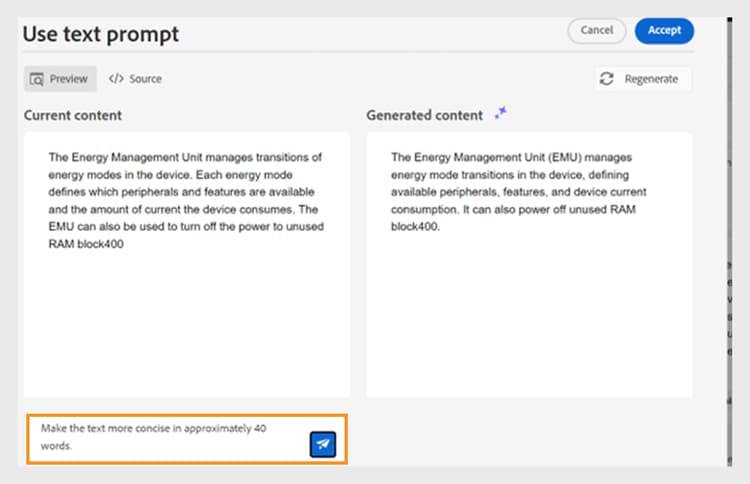Screen dimensions: 750x484
Task: Click empty space in Generated content panel
Action: pos(529,320)
